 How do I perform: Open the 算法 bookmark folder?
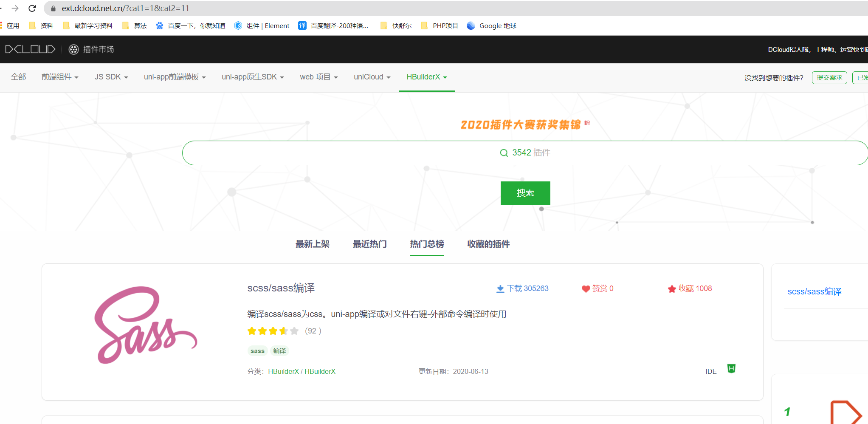[135, 25]
